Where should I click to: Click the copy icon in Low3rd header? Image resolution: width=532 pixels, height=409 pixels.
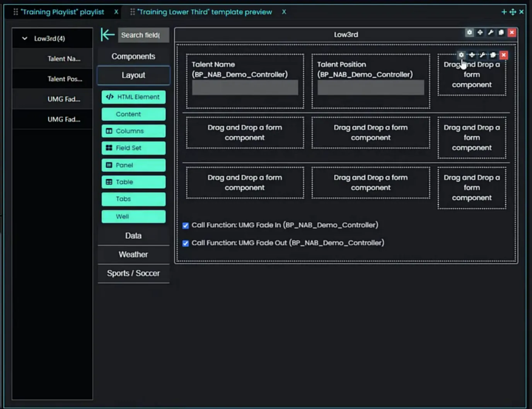501,32
